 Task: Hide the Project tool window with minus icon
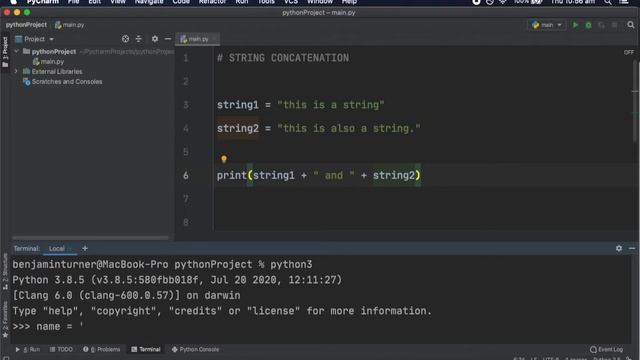point(168,39)
